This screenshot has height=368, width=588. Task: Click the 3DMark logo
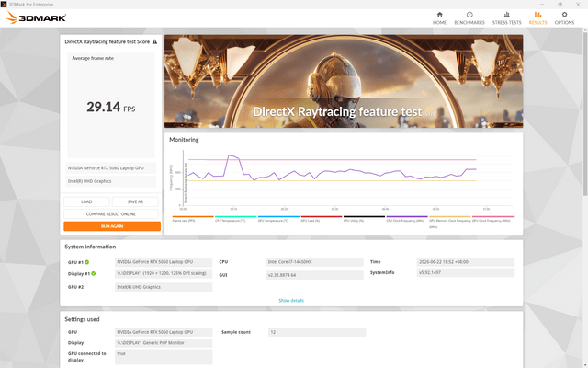tap(36, 17)
